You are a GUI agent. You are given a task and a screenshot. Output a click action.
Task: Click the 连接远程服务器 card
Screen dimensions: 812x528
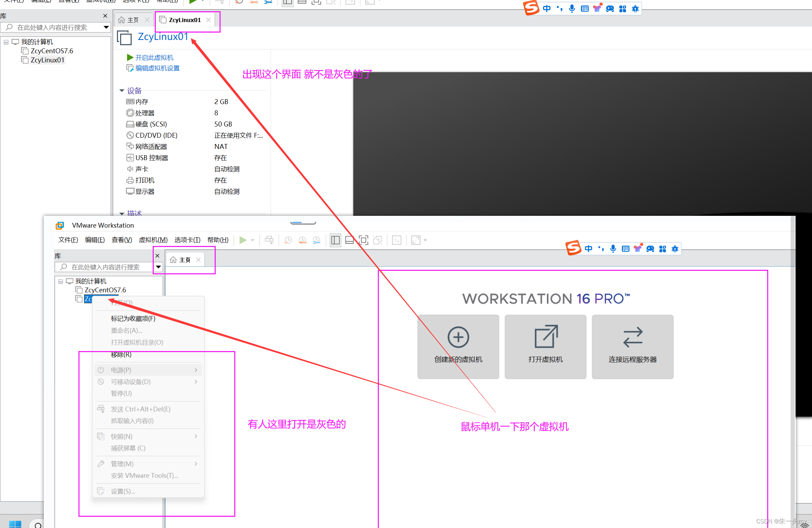point(633,347)
